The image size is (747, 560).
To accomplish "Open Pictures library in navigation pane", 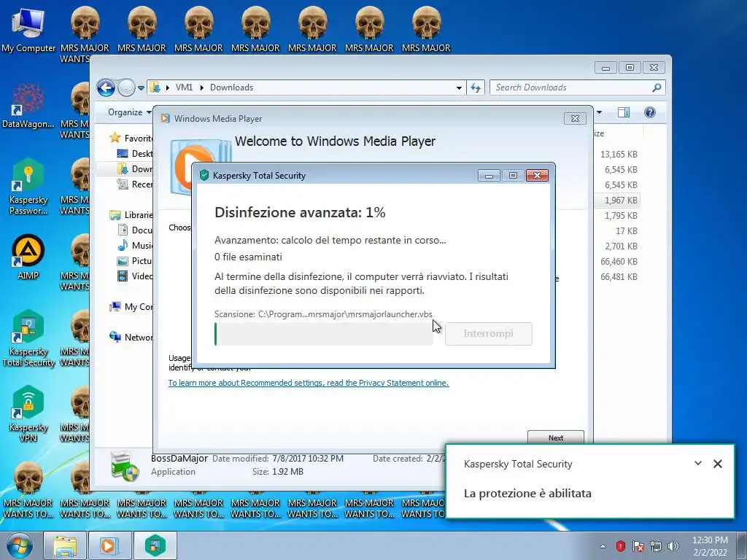I will pos(135,261).
